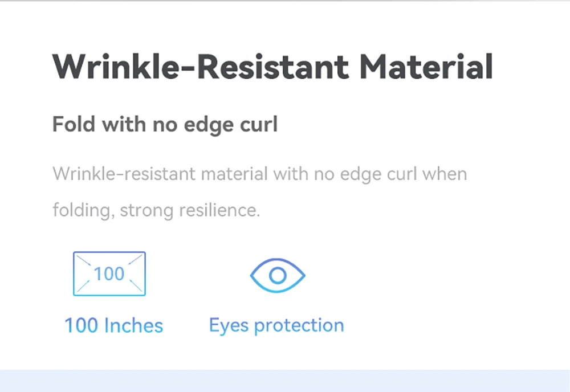The width and height of the screenshot is (570, 392).
Task: Click the text 'folding, strong resilience.'
Action: (x=156, y=210)
